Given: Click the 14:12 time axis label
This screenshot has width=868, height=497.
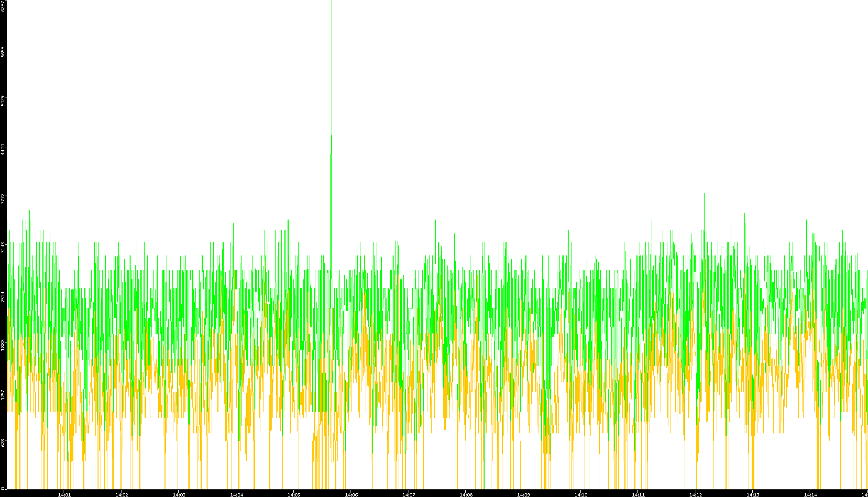Looking at the screenshot, I should [695, 494].
